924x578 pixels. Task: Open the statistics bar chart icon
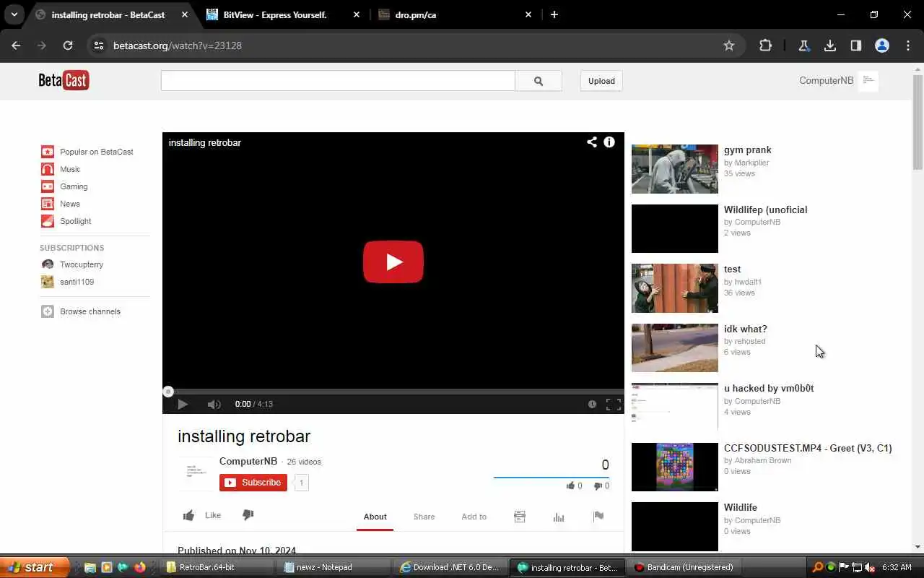coord(559,517)
